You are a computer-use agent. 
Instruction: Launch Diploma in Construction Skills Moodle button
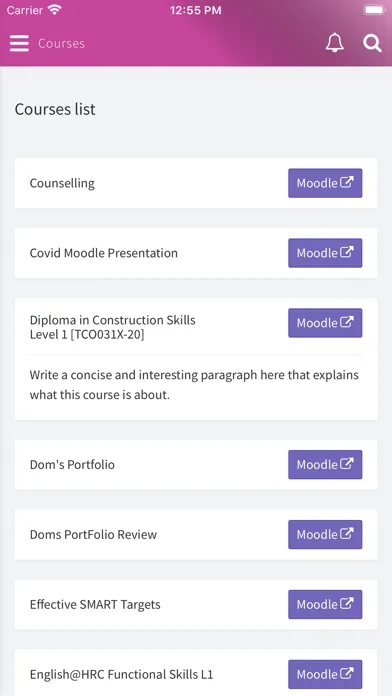coord(325,323)
